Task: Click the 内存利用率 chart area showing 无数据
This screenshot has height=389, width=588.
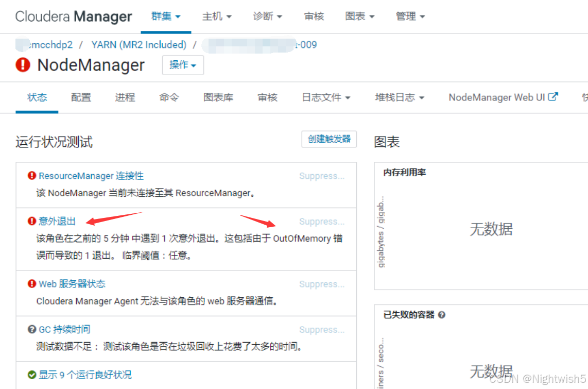Action: [x=491, y=229]
